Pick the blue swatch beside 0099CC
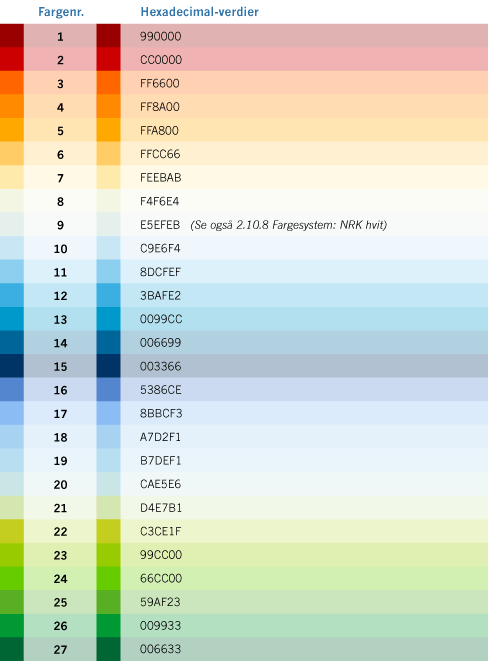 (108, 319)
